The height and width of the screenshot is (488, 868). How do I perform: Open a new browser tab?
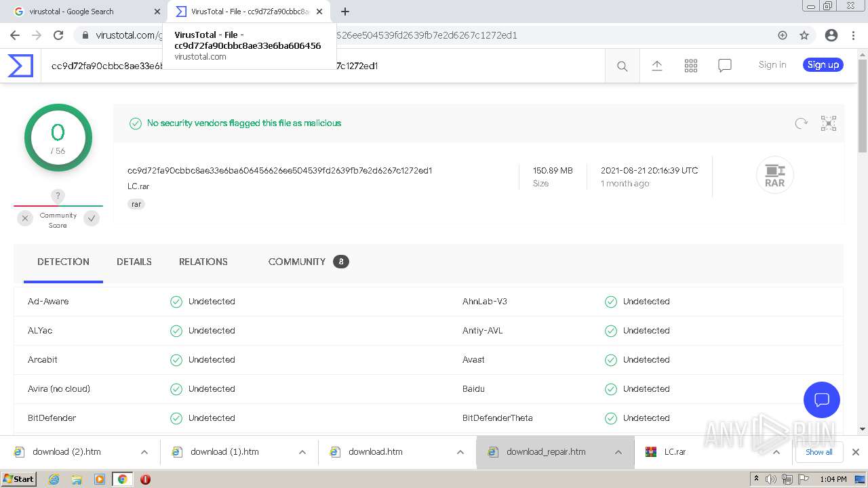345,12
